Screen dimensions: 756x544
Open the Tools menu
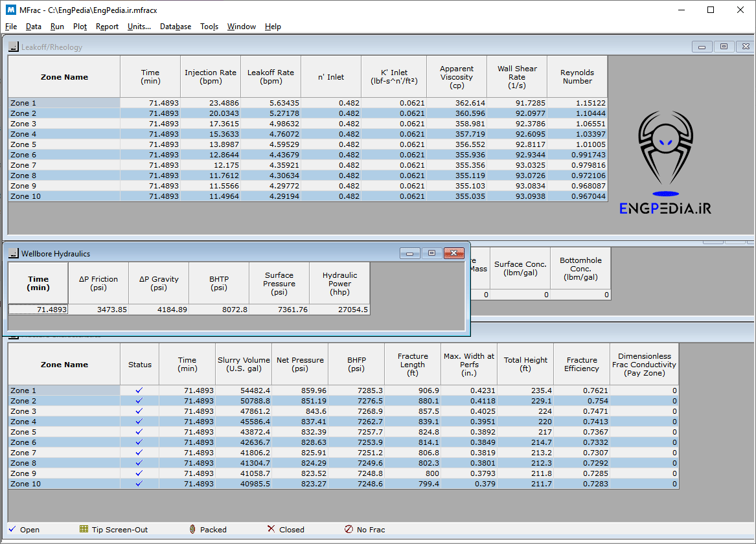209,27
